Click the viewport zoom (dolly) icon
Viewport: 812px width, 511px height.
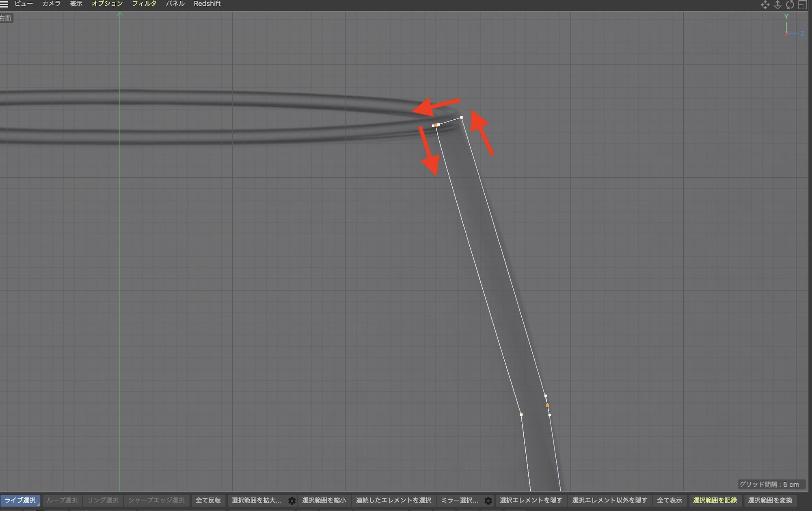(x=777, y=4)
